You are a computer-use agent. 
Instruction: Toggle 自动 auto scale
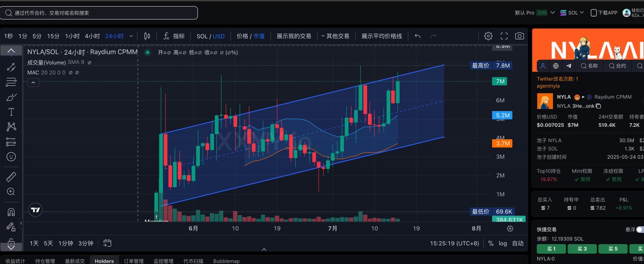[x=517, y=243]
